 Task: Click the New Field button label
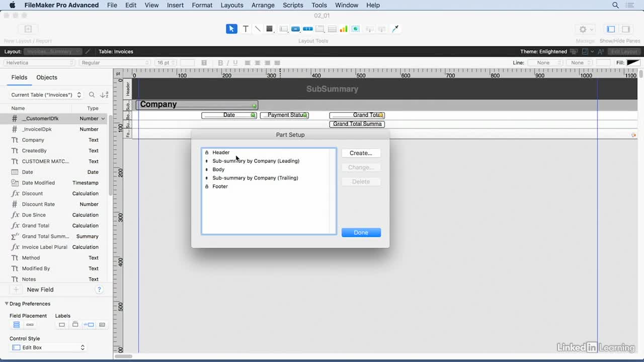point(40,290)
